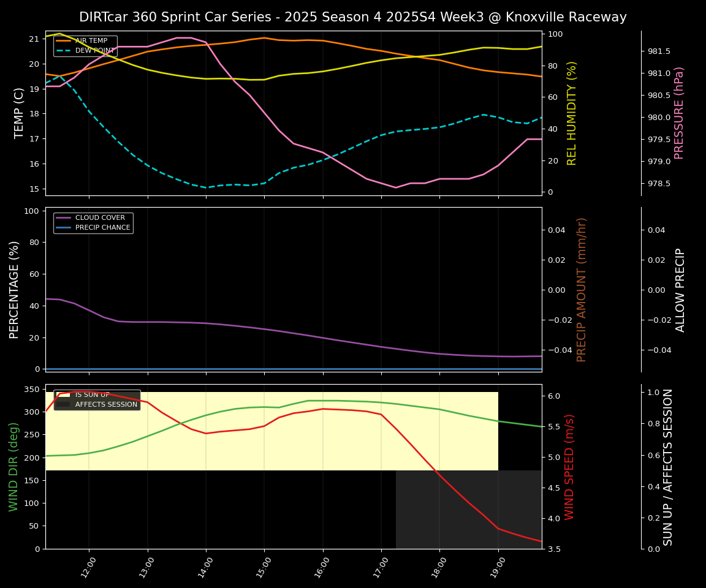Click the PERCENTAGE (%) axis label
706x588 pixels.
coord(15,289)
